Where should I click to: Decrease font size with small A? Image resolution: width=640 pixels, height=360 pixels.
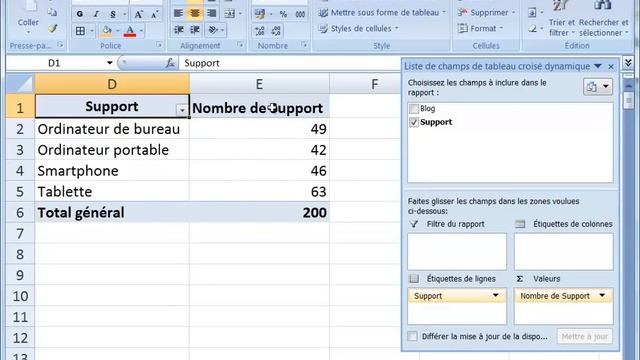click(155, 14)
